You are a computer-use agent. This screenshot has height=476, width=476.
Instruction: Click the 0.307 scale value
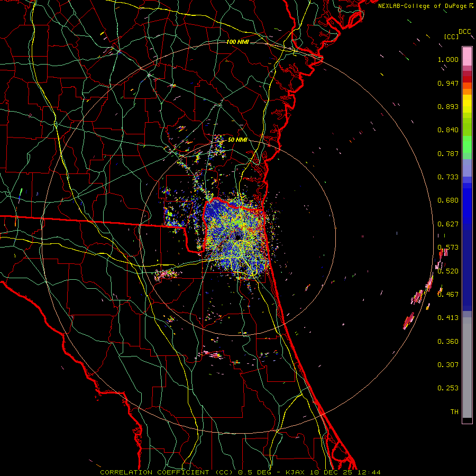(448, 365)
